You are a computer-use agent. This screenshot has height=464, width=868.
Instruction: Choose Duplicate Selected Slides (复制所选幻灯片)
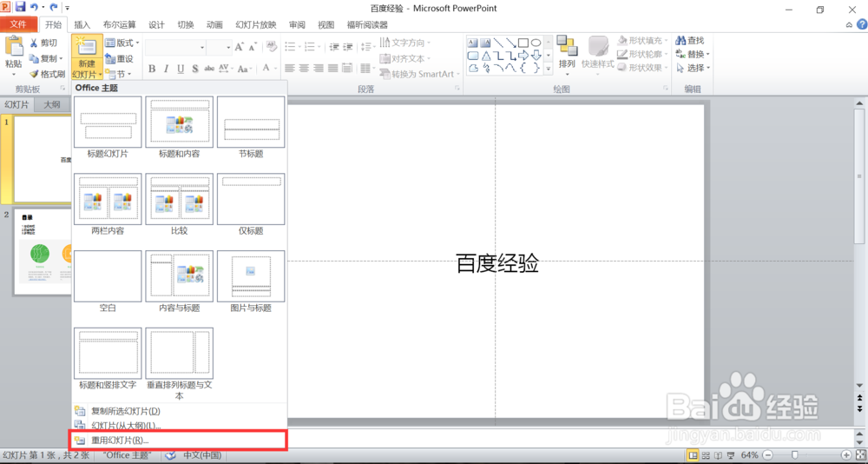click(180, 411)
